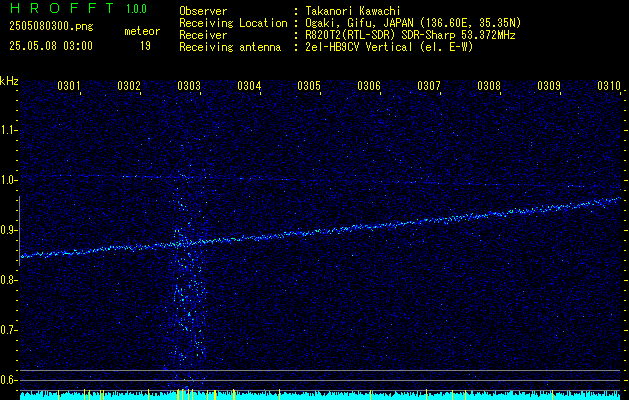Viewport: 629px width, 400px height.
Task: Select the R820T2(RTL-SDR) SDR-Sharp 53.372MHz text
Action: pos(410,35)
